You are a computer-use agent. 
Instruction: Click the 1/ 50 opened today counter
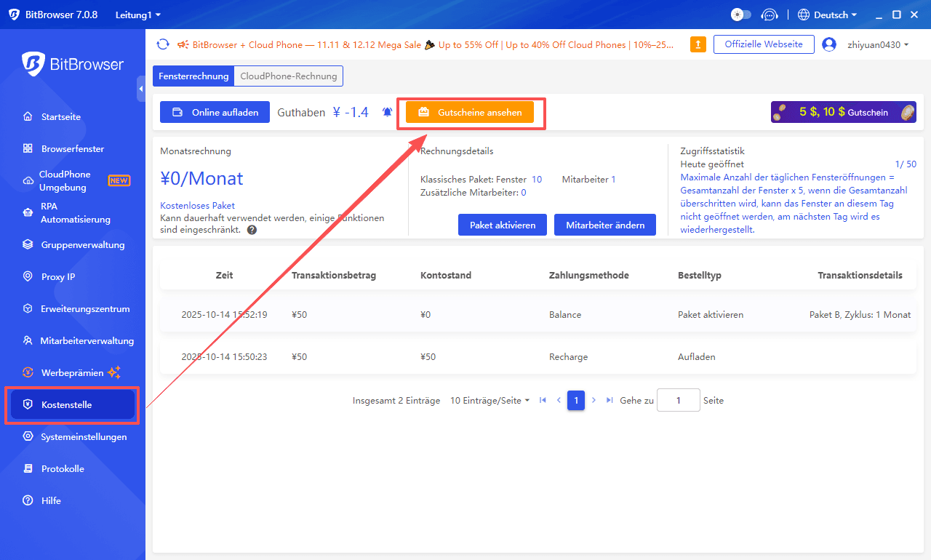coord(906,164)
